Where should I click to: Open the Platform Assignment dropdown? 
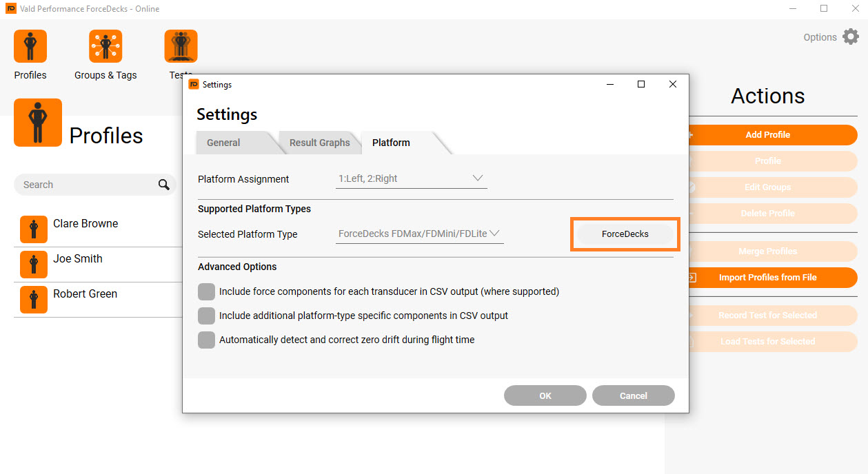[477, 178]
